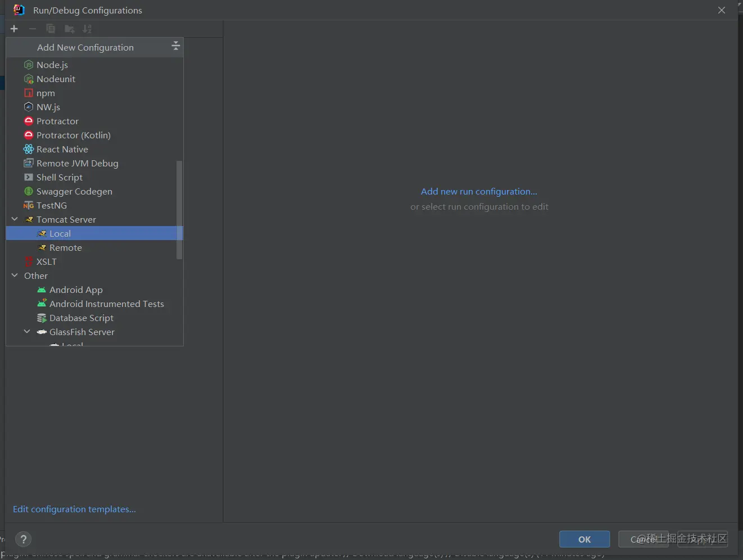The height and width of the screenshot is (560, 743).
Task: Click the Tomcat Server group label
Action: [66, 219]
